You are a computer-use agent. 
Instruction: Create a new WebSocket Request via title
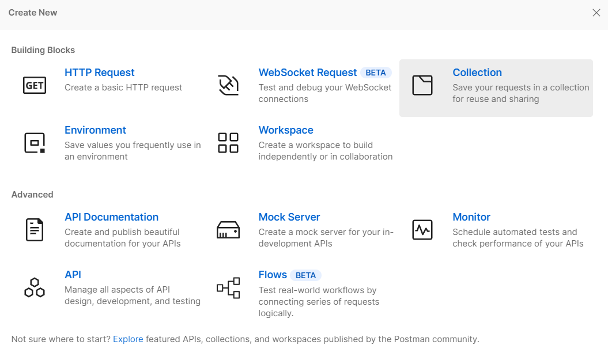pos(307,73)
